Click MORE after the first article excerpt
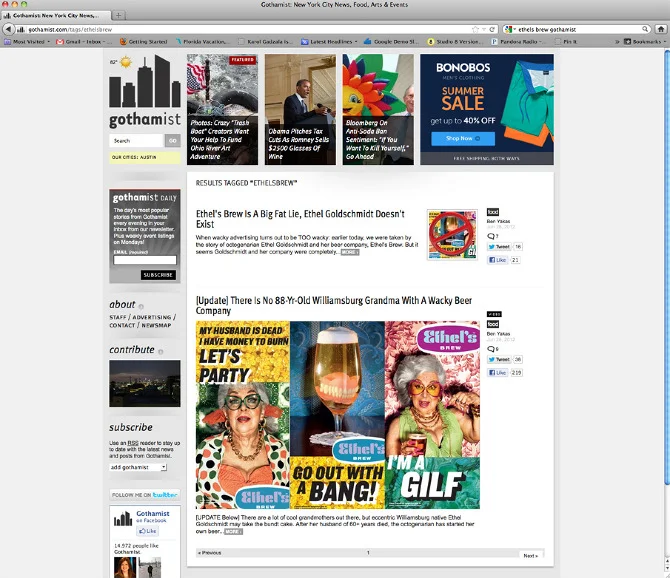The image size is (670, 578). coord(350,252)
